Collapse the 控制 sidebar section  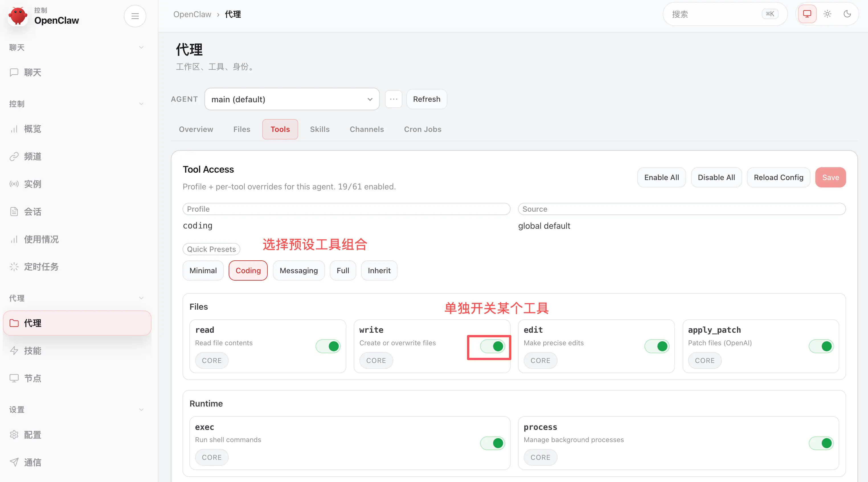click(x=141, y=103)
